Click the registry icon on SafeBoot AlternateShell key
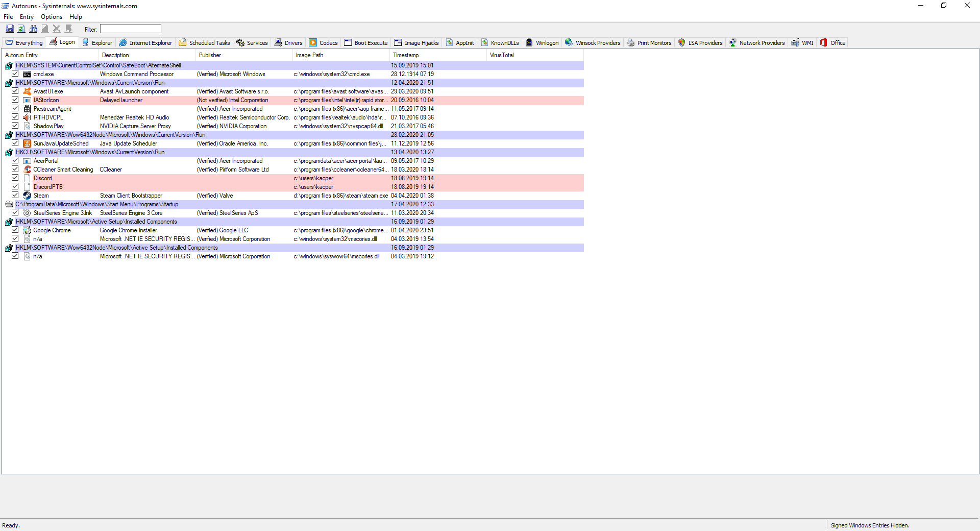The height and width of the screenshot is (531, 980). 9,65
